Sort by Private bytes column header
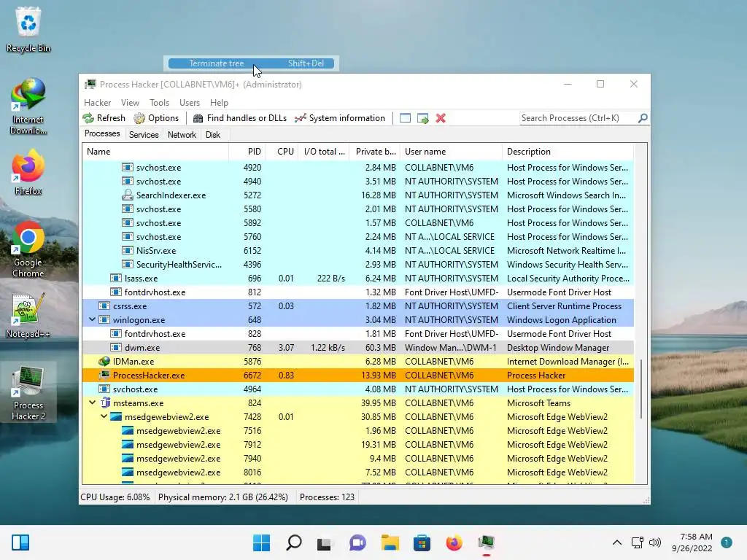Image resolution: width=747 pixels, height=560 pixels. coord(375,152)
